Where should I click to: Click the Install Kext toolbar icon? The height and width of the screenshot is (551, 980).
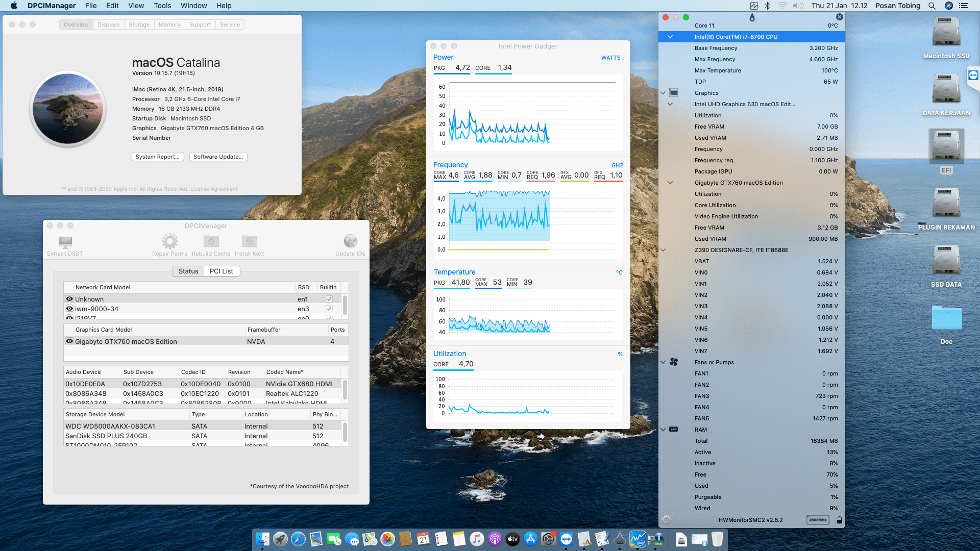(250, 241)
